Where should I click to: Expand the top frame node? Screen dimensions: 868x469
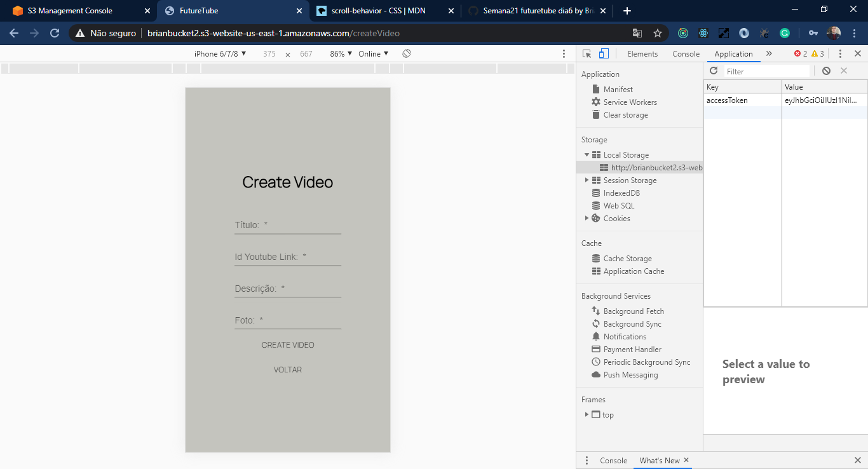(x=587, y=415)
